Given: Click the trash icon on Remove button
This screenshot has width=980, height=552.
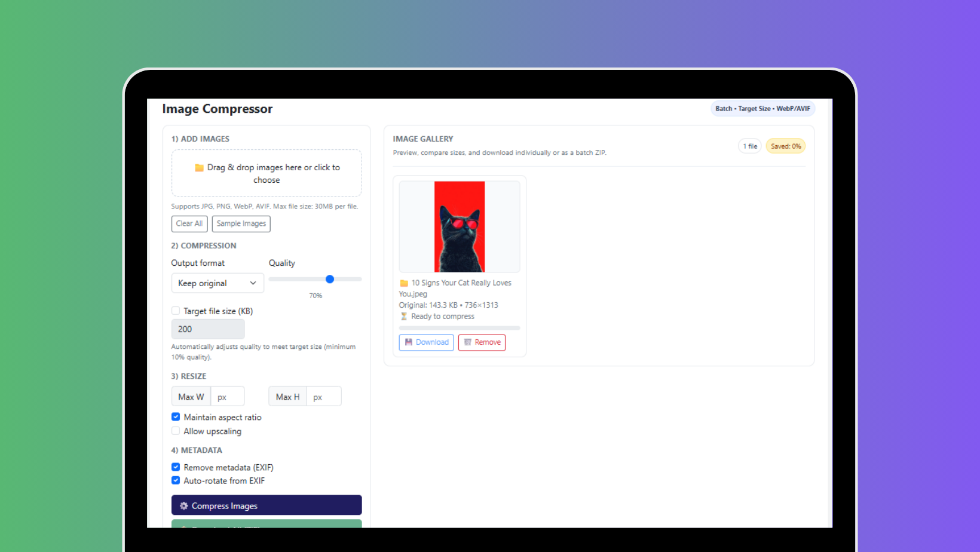Looking at the screenshot, I should coord(468,342).
